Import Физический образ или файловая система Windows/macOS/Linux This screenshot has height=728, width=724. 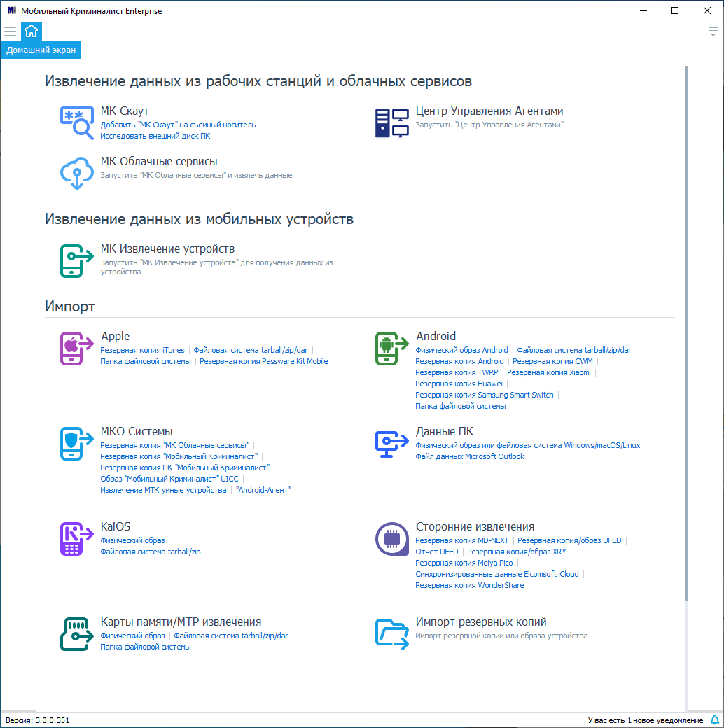[527, 445]
